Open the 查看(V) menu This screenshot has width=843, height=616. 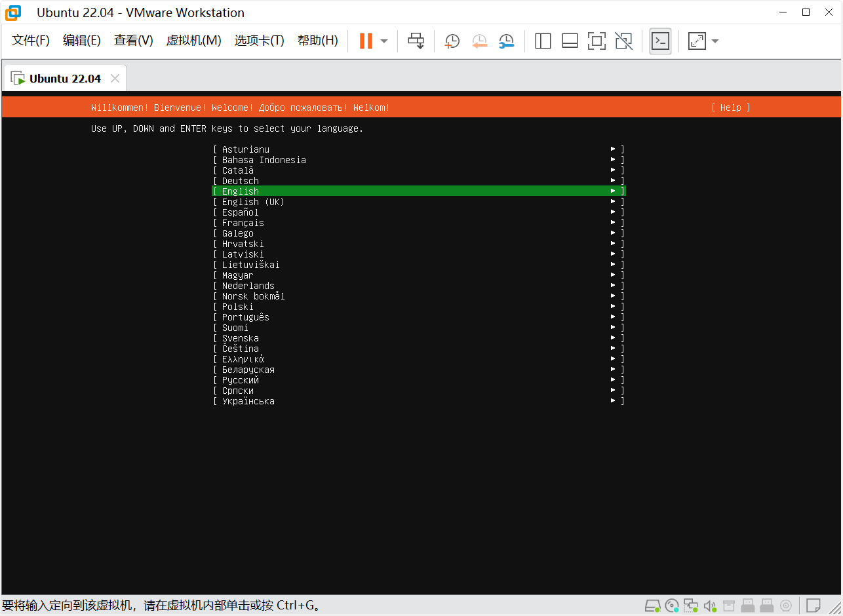134,41
